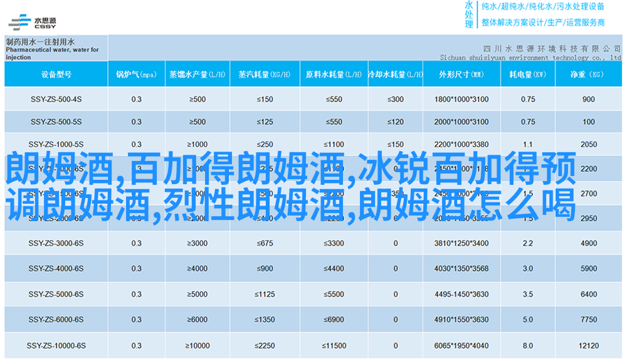
Task: Select the '≤120' cooling water value
Action: [396, 122]
